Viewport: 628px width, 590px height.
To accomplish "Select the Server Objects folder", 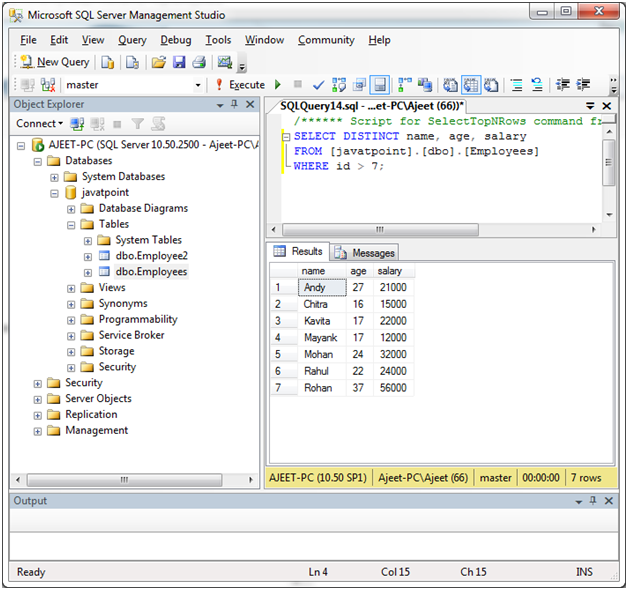I will click(98, 399).
